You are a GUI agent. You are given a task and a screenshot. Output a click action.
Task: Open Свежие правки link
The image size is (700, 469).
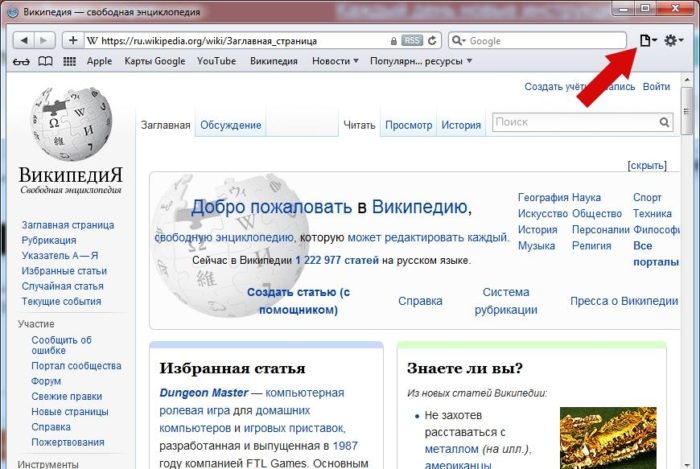click(67, 396)
